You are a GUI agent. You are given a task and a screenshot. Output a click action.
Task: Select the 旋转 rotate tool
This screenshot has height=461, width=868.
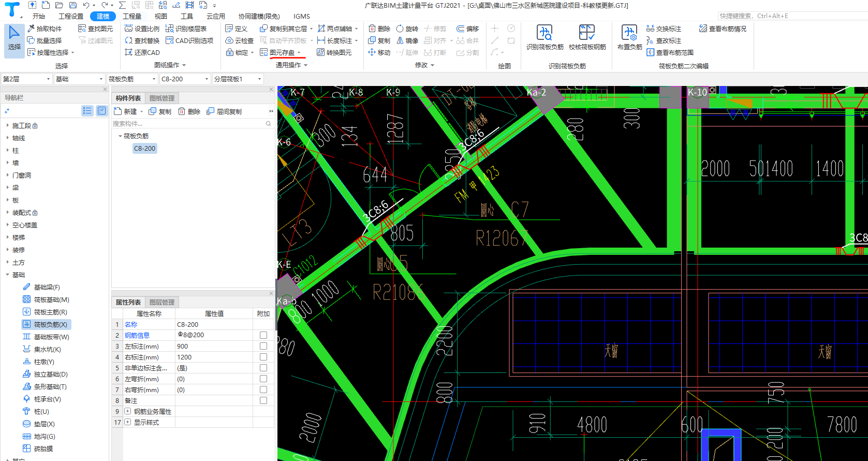pyautogui.click(x=407, y=29)
